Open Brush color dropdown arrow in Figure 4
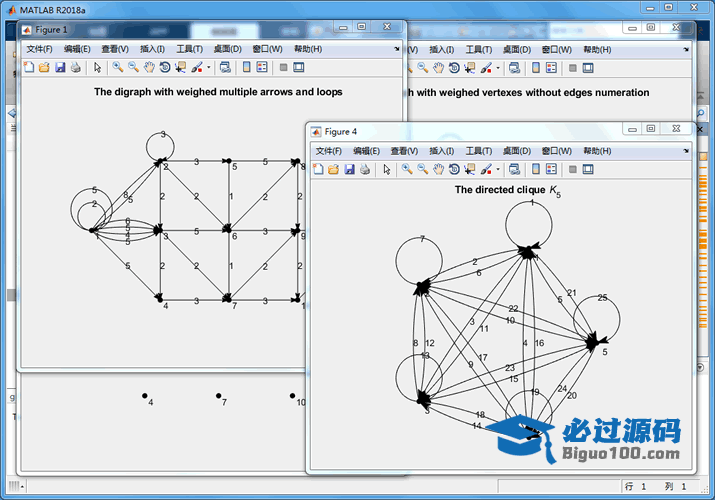The height and width of the screenshot is (500, 715). coord(498,169)
